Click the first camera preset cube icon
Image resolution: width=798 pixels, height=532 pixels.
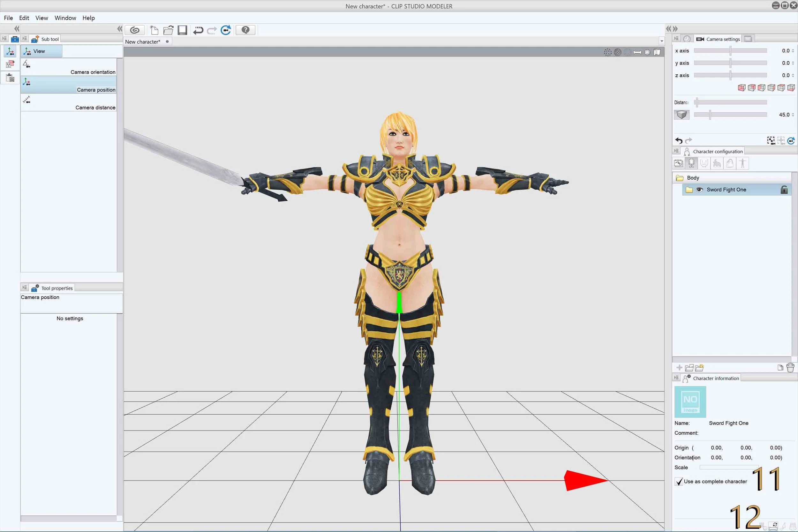click(742, 88)
